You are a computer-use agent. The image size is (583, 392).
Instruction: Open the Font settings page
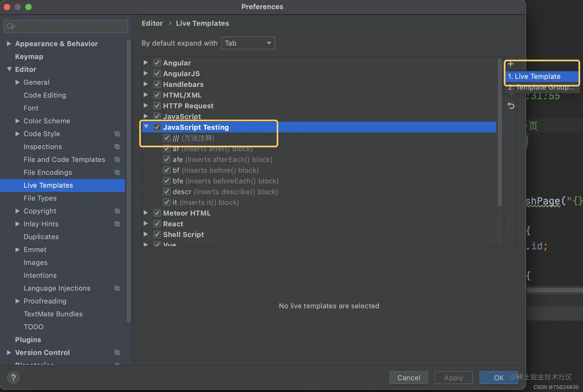[31, 108]
